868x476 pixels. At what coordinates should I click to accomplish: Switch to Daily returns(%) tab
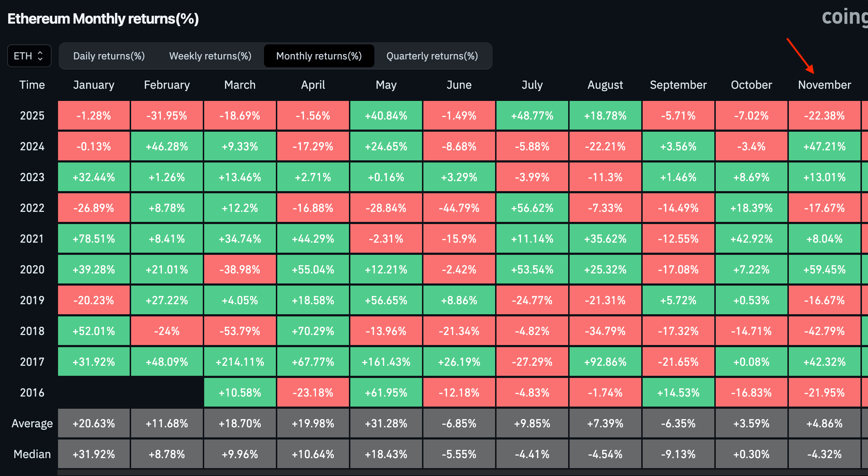coord(109,56)
